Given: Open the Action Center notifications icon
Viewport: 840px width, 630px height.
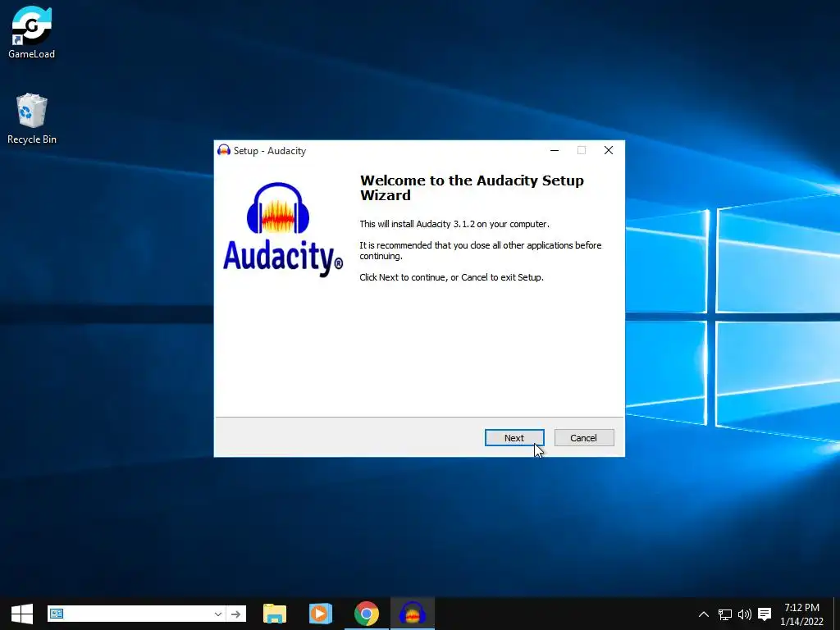Looking at the screenshot, I should 765,614.
